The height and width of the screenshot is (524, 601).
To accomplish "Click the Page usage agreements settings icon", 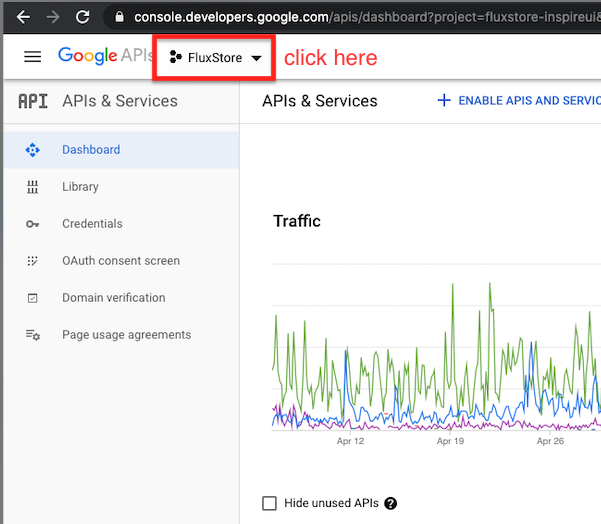I will point(33,335).
